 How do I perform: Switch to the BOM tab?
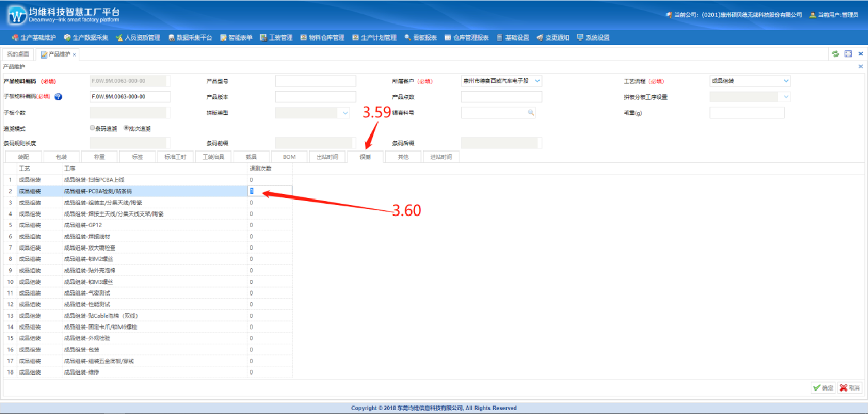[289, 157]
